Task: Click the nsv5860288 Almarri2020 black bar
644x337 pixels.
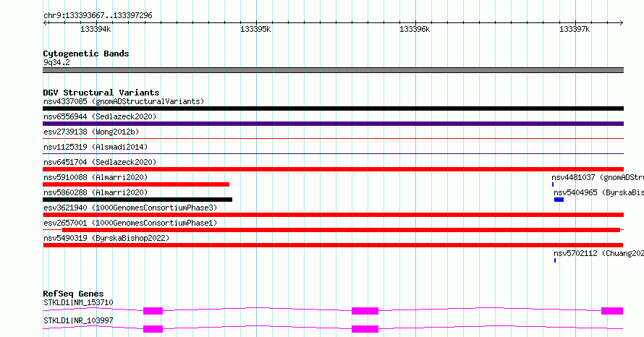Action: (x=137, y=200)
